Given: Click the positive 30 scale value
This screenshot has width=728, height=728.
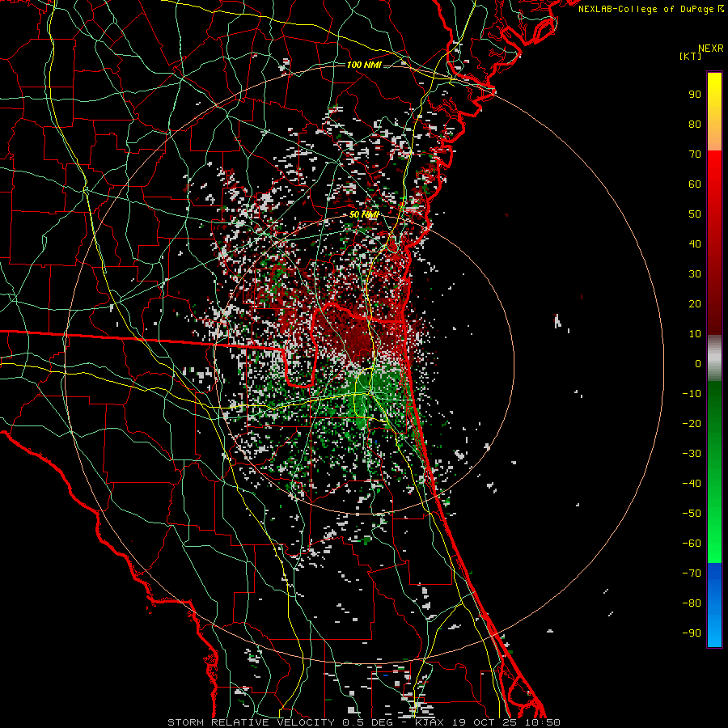Looking at the screenshot, I should click(695, 274).
